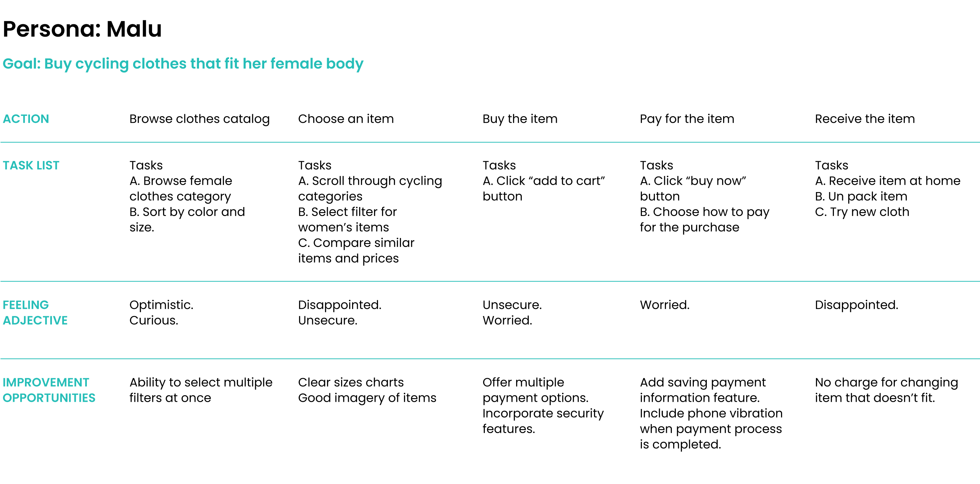Screen dimensions: 980x484
Task: Click the "Receive the item" column header
Action: (864, 119)
